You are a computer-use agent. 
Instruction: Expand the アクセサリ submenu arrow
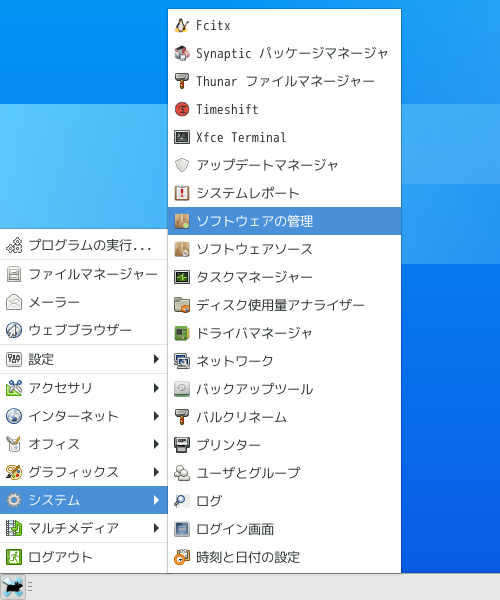[x=156, y=388]
